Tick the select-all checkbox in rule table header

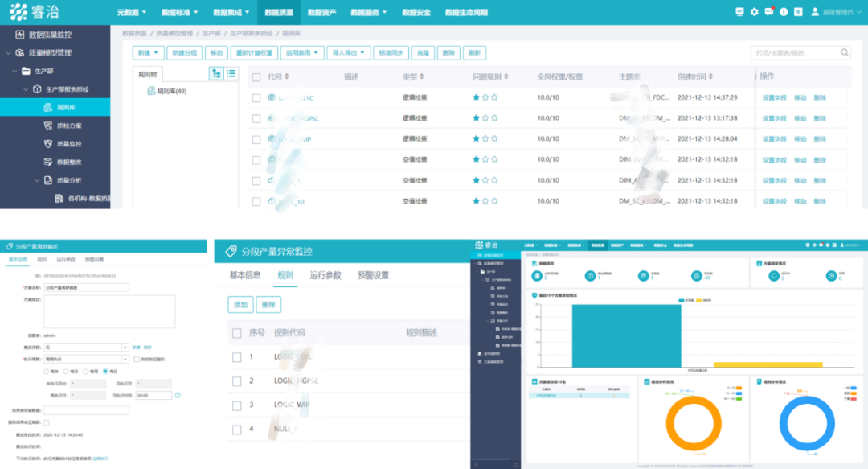256,77
